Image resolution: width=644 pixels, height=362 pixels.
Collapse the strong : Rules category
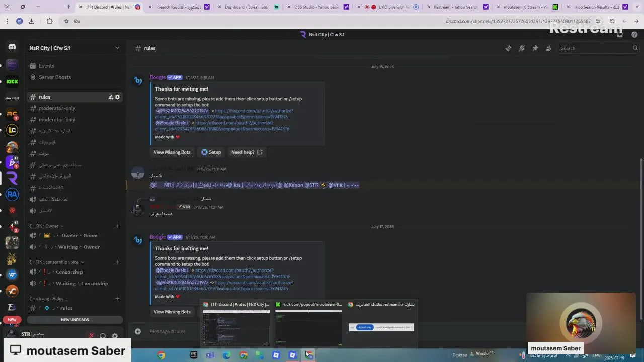[x=48, y=298]
